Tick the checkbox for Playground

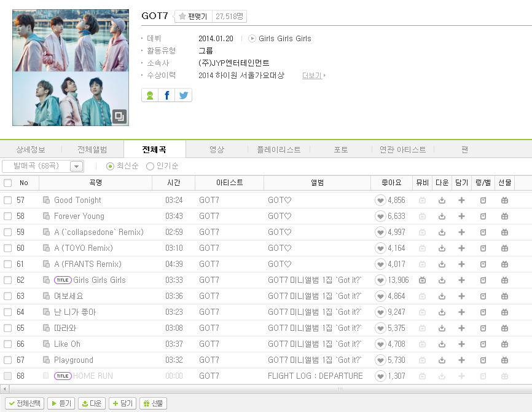[7, 360]
